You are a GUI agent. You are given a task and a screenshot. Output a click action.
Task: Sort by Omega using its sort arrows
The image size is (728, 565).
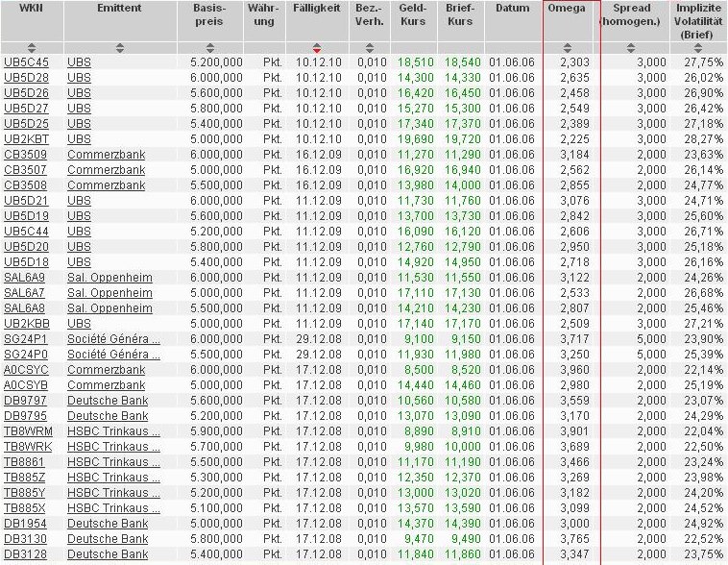tap(568, 48)
